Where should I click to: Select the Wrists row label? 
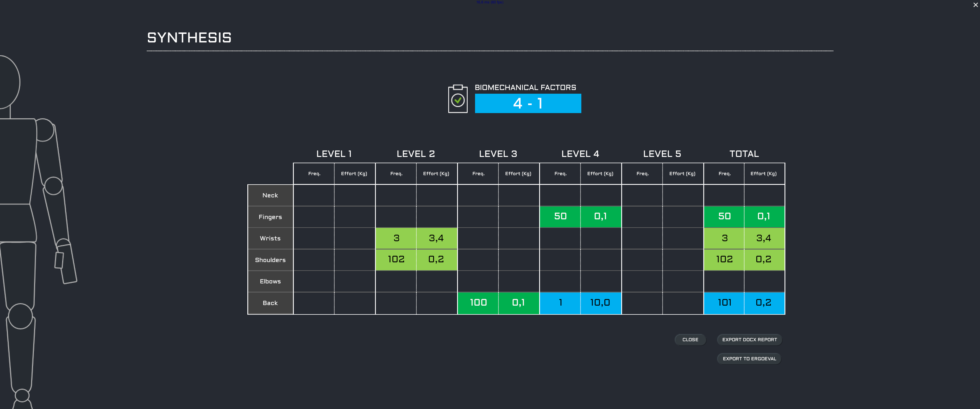click(x=270, y=238)
